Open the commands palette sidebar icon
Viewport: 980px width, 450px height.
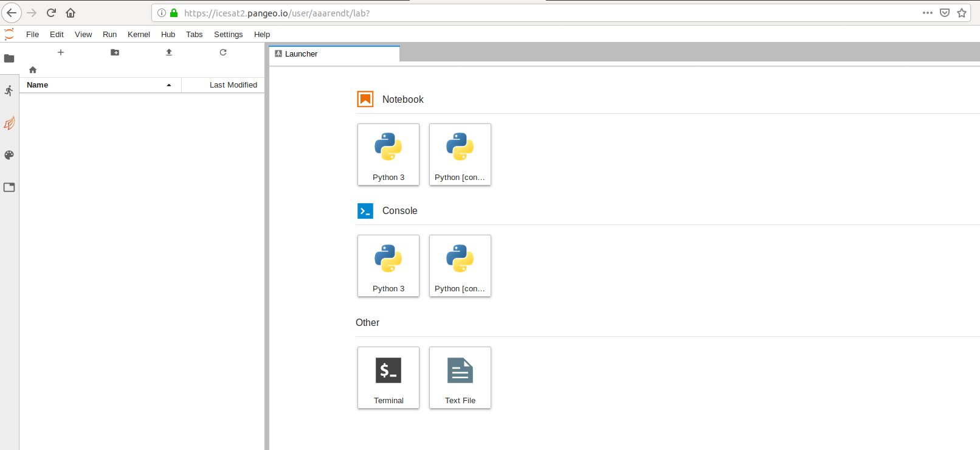9,155
